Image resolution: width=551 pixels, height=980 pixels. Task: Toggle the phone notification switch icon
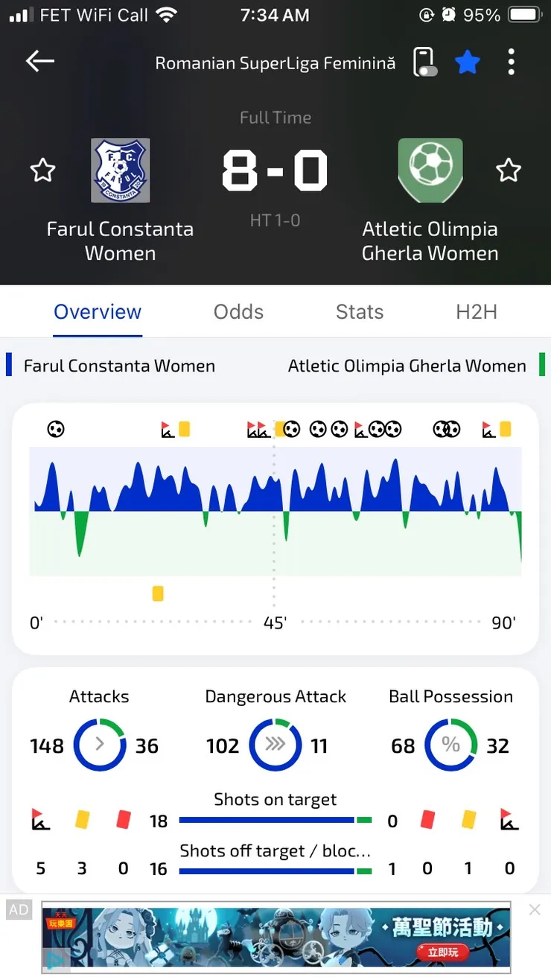tap(424, 62)
